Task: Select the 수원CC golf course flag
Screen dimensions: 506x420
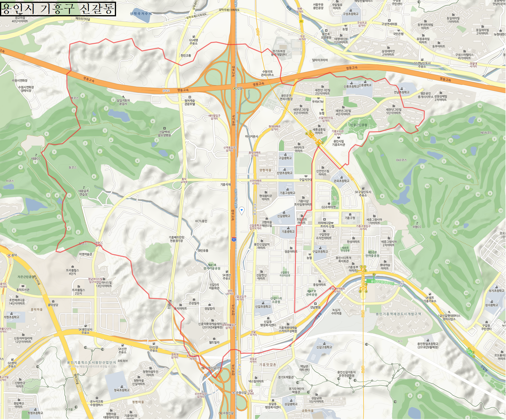Action: [x=417, y=224]
